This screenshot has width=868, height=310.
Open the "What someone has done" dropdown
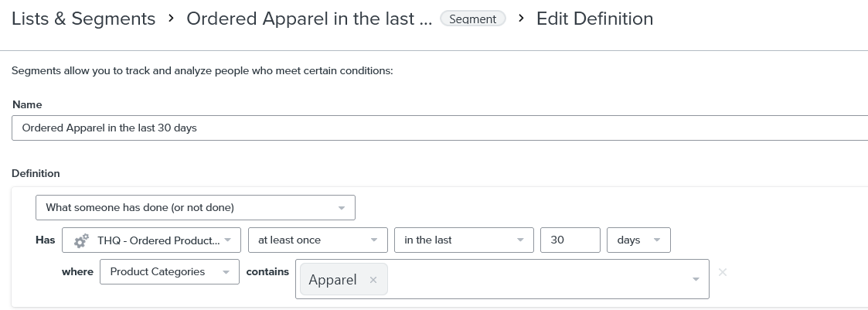click(x=195, y=207)
